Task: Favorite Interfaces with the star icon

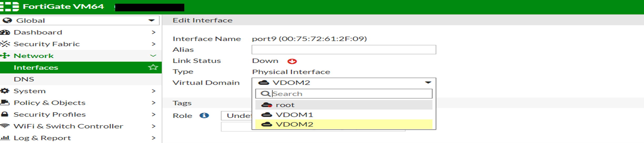Action: pos(153,67)
